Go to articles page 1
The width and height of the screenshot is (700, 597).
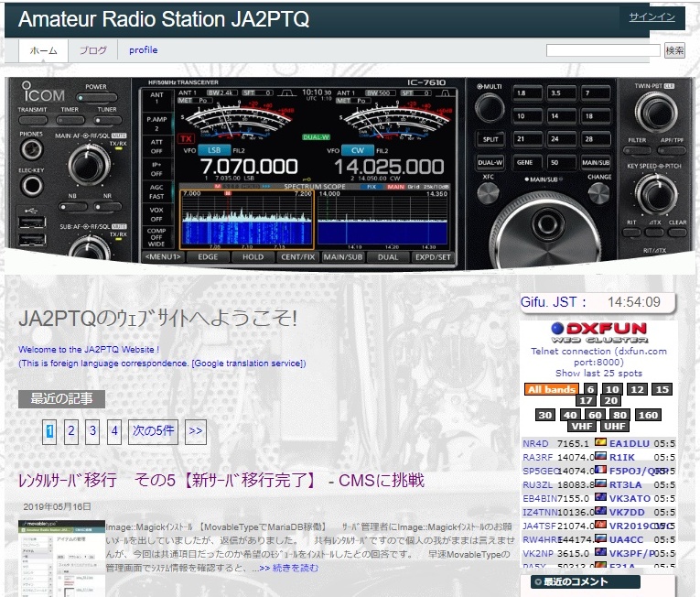tap(49, 431)
